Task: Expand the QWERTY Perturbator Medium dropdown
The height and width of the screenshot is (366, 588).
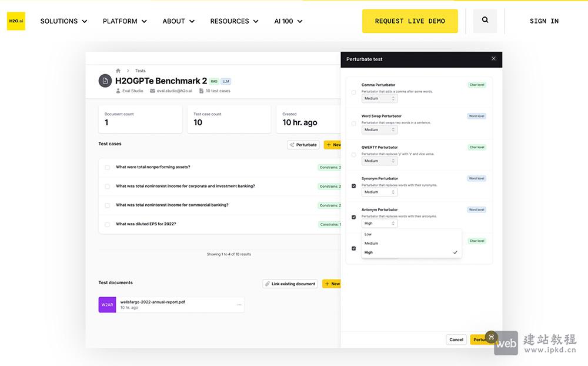Action: coord(379,161)
